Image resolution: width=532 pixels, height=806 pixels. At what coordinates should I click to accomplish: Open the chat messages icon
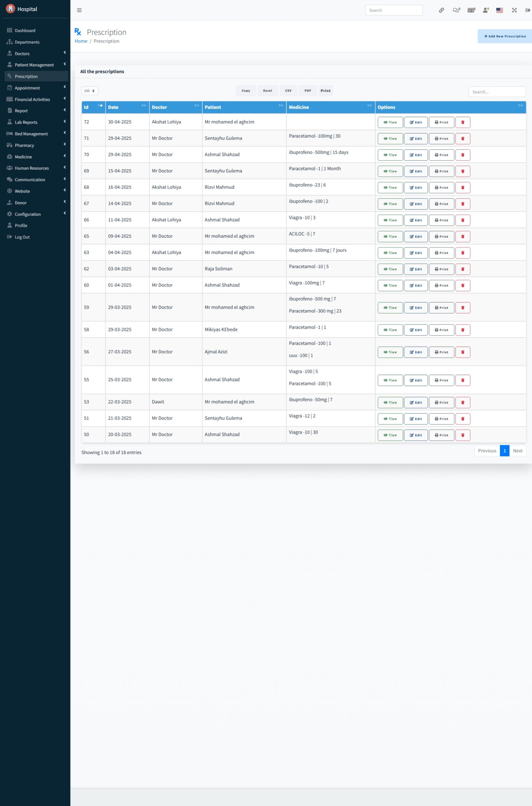point(456,10)
